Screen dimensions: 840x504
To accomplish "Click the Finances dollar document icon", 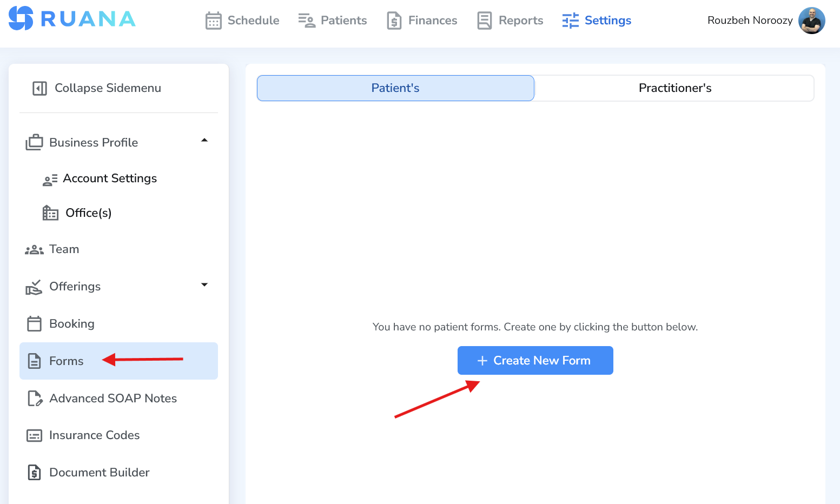I will pos(394,21).
